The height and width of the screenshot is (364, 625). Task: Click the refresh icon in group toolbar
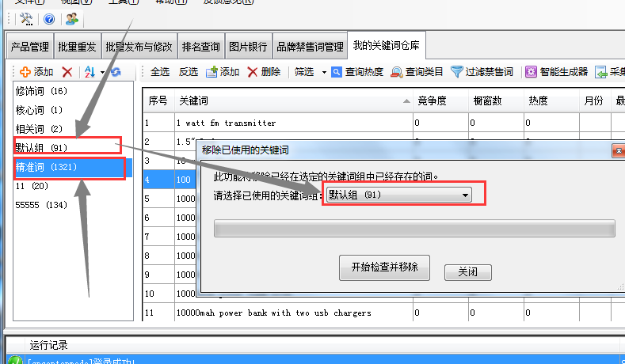pyautogui.click(x=116, y=72)
